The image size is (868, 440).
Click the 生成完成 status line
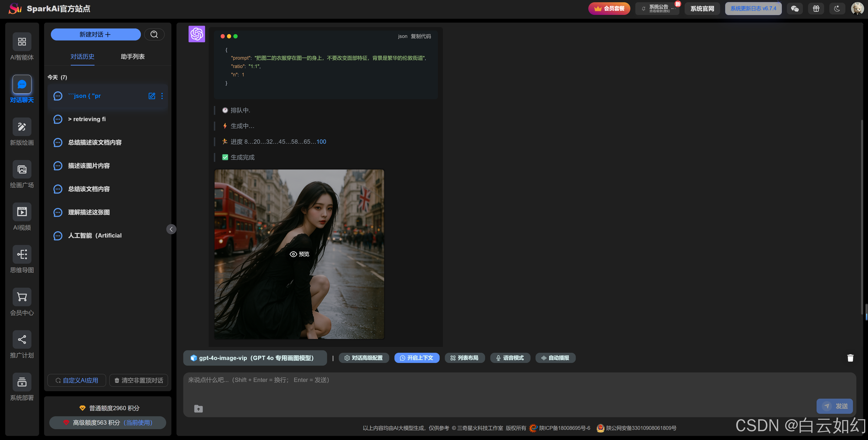click(239, 157)
